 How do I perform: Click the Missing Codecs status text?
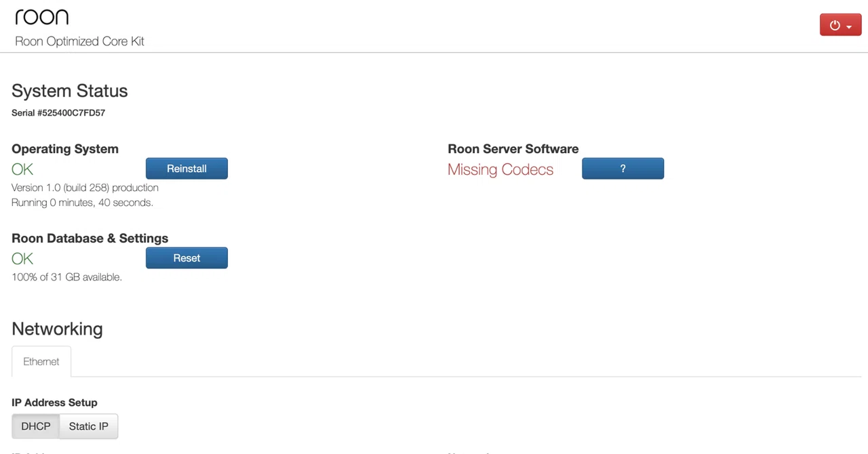(x=500, y=169)
